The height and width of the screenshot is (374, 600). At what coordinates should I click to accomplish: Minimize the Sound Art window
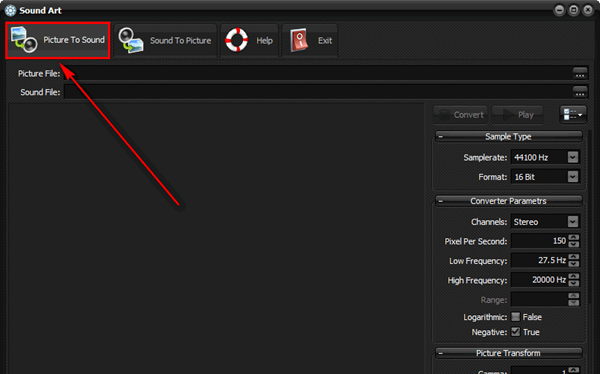tap(559, 10)
